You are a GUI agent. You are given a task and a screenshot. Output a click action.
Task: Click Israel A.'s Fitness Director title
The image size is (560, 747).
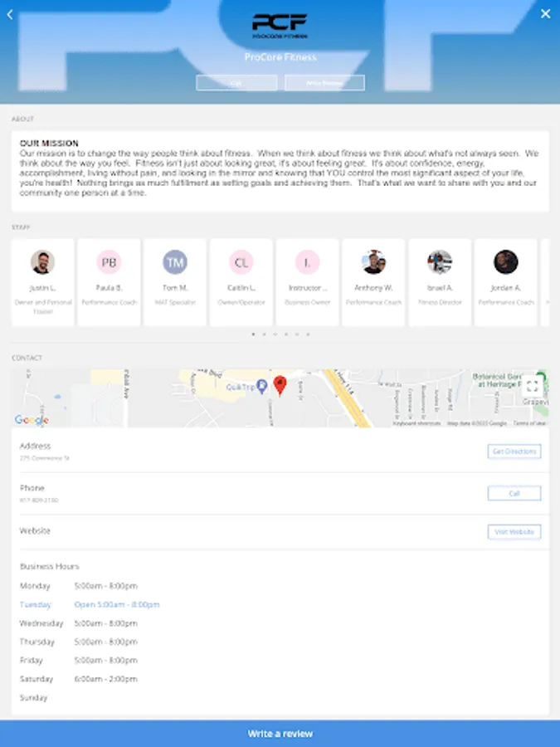coord(440,302)
